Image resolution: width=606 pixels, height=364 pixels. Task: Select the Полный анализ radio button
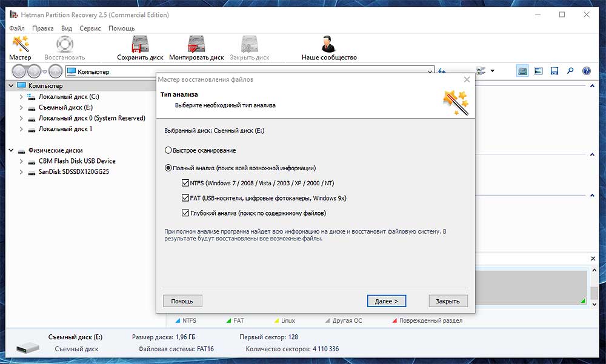[x=168, y=168]
